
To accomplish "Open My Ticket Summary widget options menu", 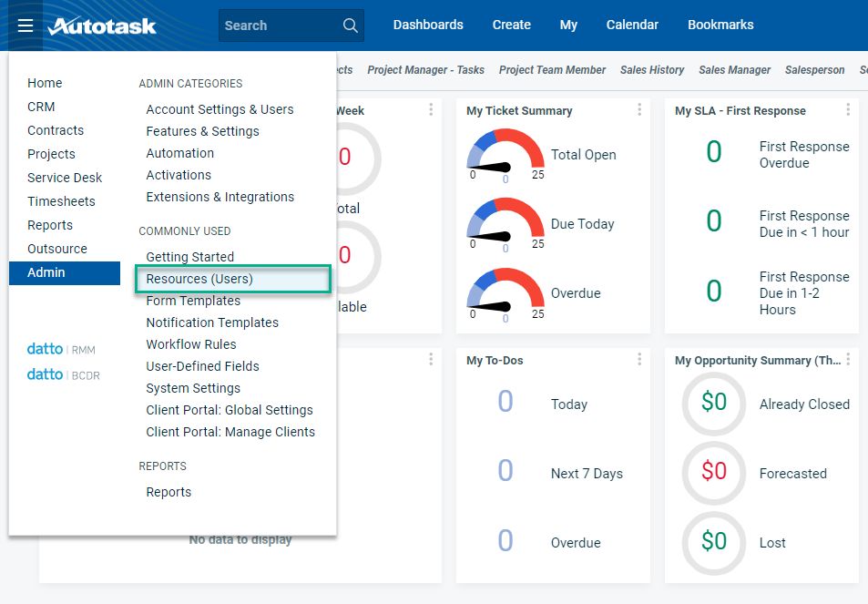I will point(639,110).
